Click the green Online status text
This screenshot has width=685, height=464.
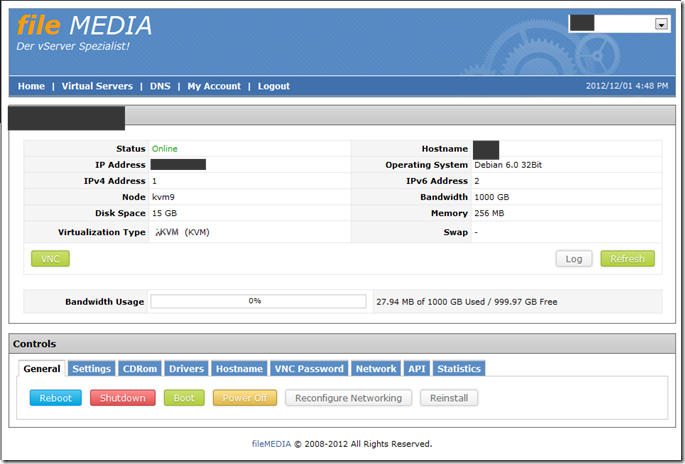pyautogui.click(x=165, y=149)
